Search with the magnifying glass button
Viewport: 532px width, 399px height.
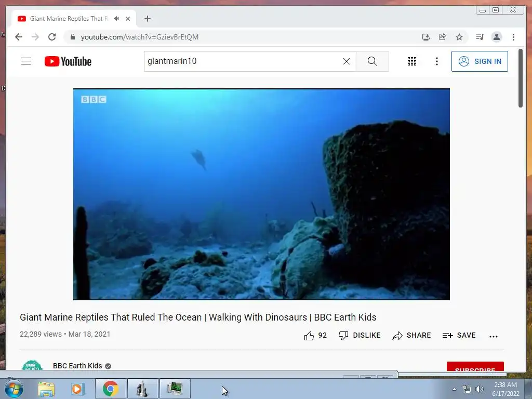point(373,61)
